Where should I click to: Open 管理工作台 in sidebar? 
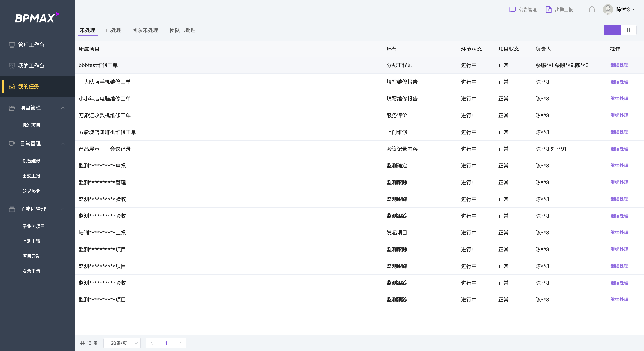click(37, 45)
